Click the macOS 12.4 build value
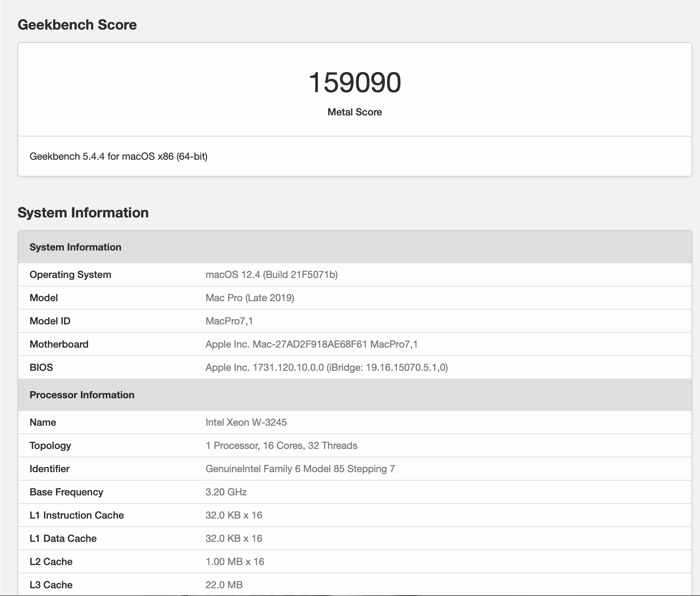 tap(271, 274)
